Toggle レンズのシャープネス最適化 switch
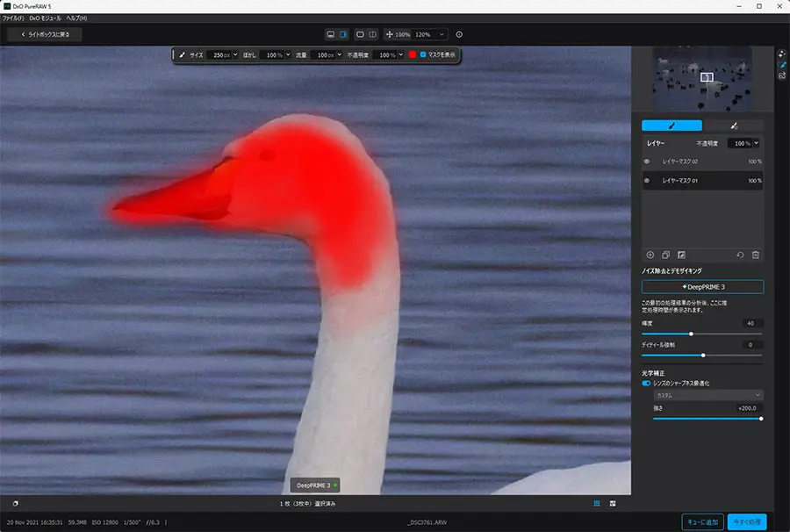The image size is (790, 532). (646, 384)
